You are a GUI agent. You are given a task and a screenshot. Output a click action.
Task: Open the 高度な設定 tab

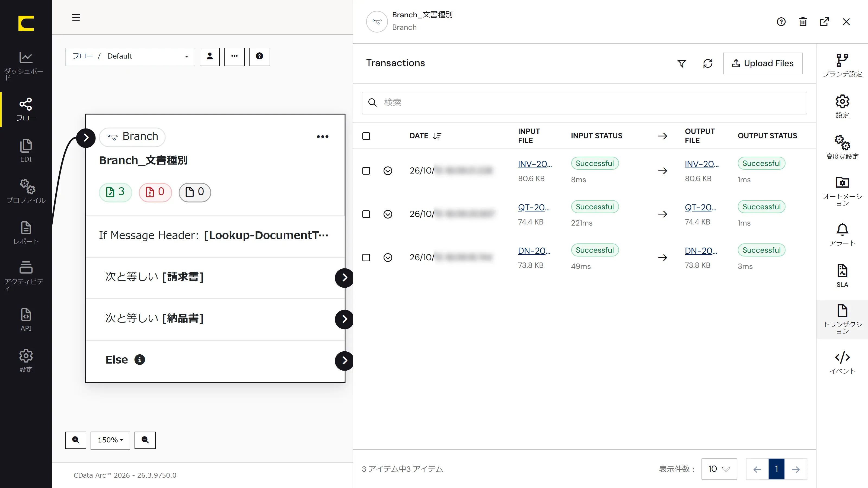click(x=842, y=147)
